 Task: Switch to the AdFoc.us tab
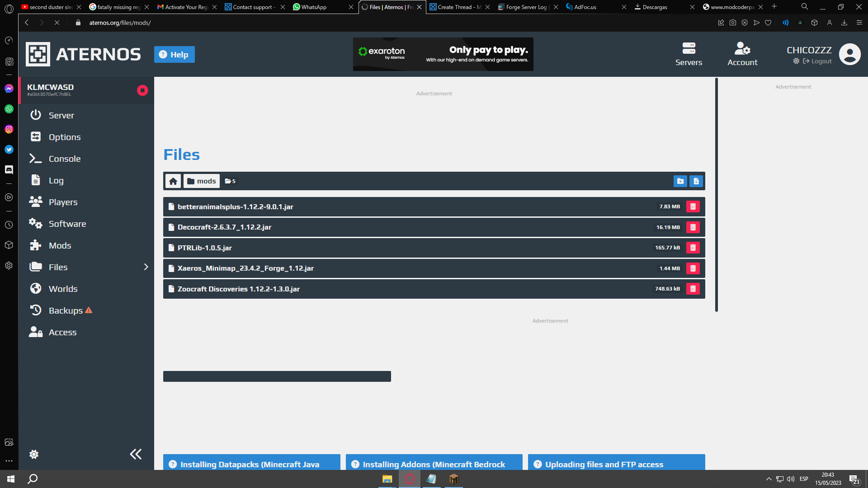click(595, 7)
